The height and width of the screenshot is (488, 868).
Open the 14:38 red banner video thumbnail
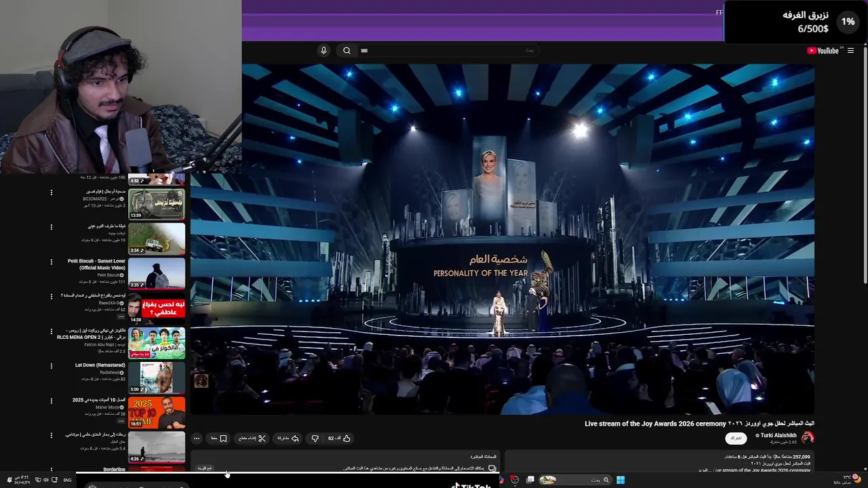point(157,308)
